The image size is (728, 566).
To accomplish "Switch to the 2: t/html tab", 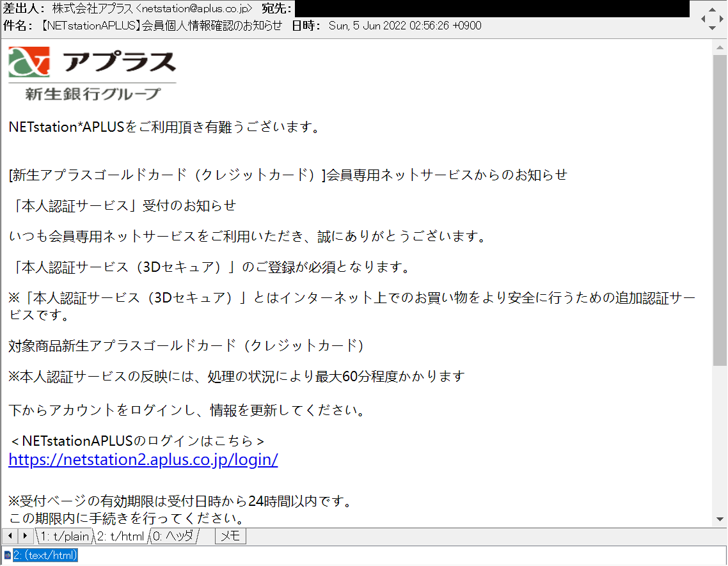I will tap(119, 536).
